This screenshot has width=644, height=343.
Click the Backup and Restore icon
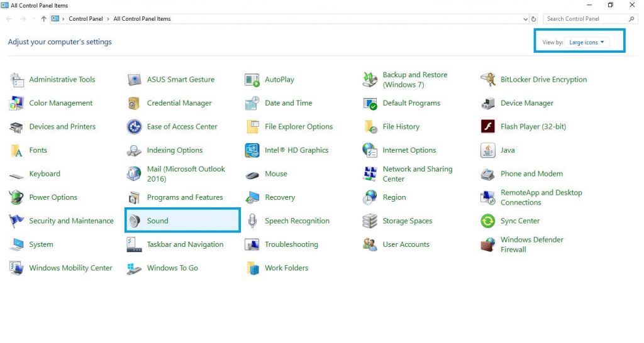tap(370, 80)
